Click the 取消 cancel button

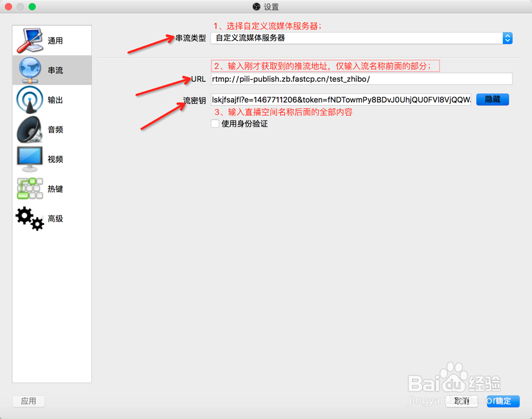(462, 401)
